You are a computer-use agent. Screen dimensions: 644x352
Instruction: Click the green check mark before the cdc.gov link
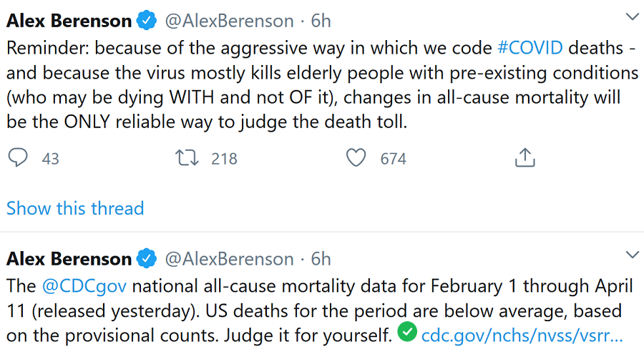[407, 332]
